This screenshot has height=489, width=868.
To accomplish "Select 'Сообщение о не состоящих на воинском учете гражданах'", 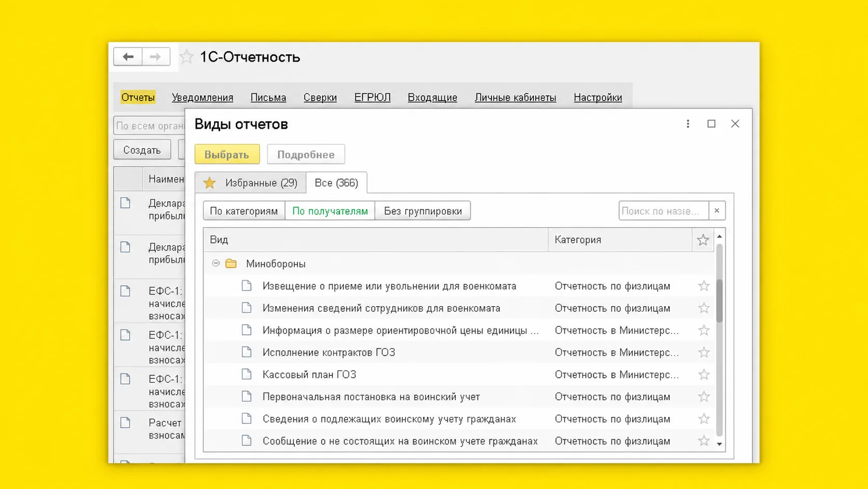I will (x=400, y=441).
